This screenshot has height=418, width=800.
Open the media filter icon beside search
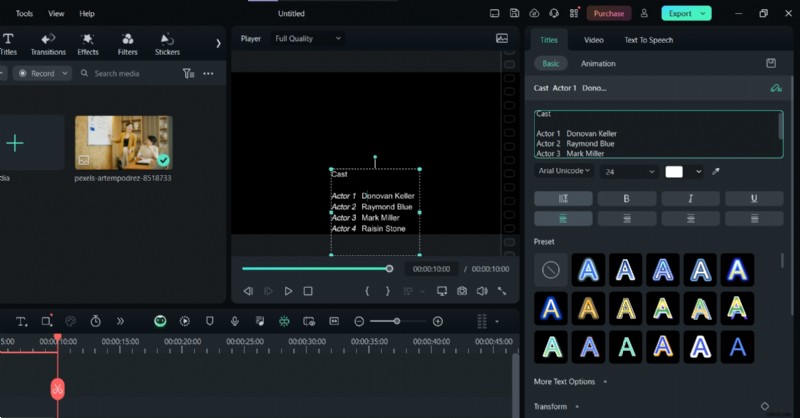tap(188, 74)
